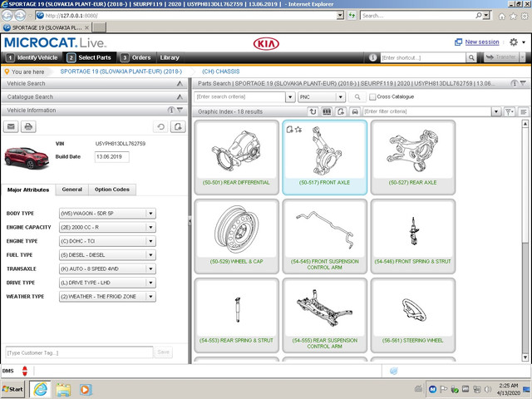The image size is (532, 399).
Task: Click the parts search magnifier button
Action: [357, 97]
